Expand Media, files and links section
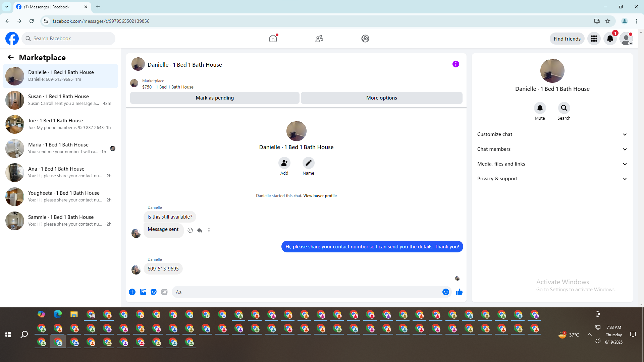The image size is (644, 362). pos(552,164)
